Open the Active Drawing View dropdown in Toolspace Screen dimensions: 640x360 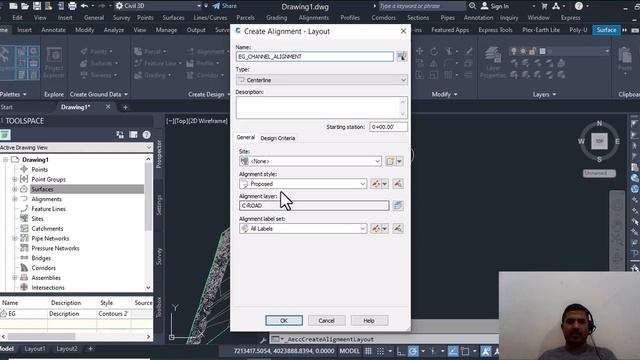click(76, 147)
